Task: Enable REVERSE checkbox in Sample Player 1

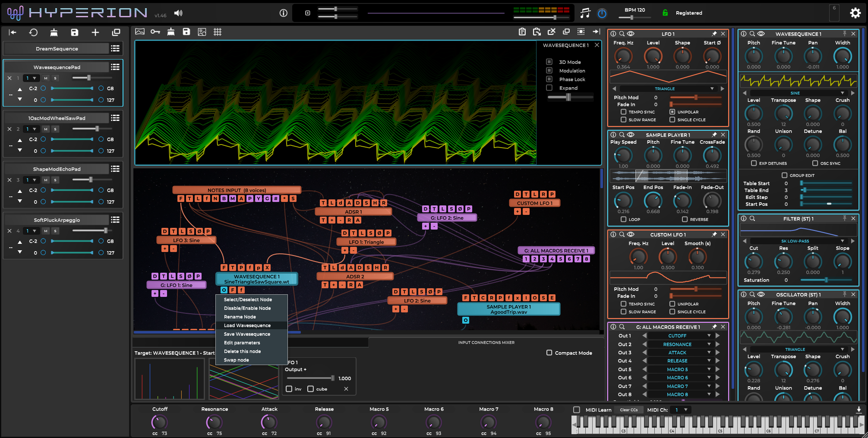Action: (x=685, y=219)
